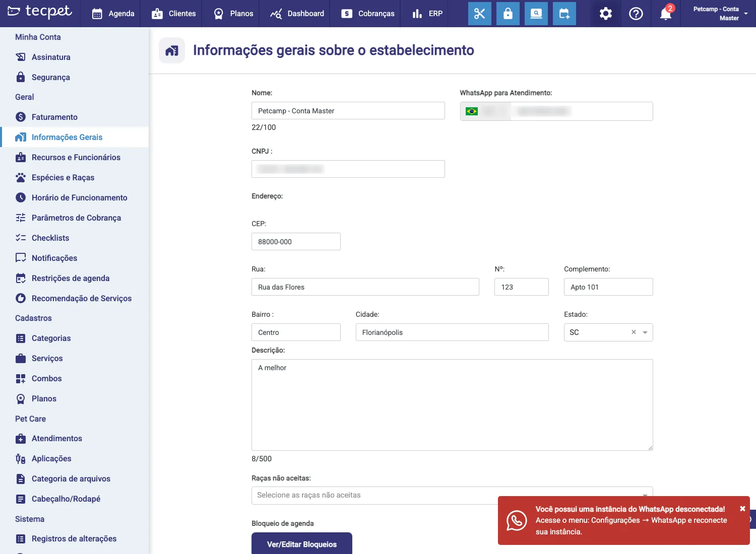The image size is (756, 554).
Task: Click the Nome input field
Action: [348, 111]
